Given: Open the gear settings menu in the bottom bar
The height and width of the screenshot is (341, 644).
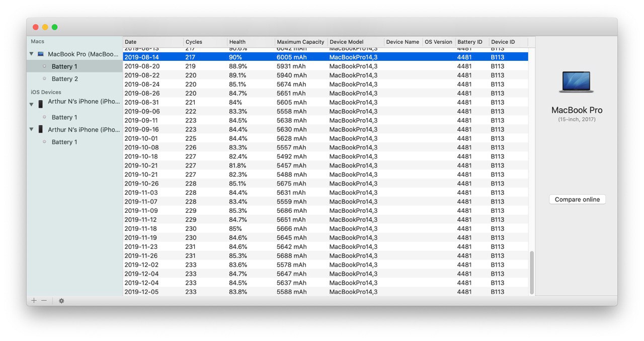Looking at the screenshot, I should tap(61, 301).
